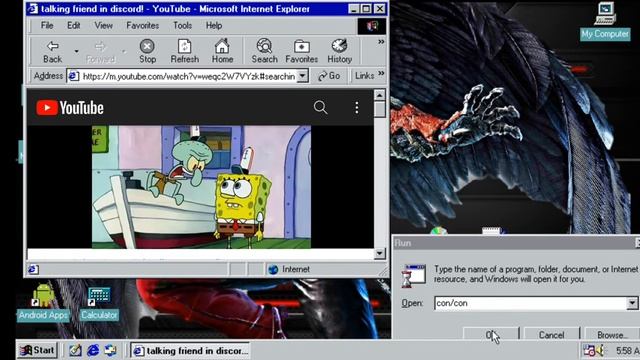
Task: Expand the Links bar chevron
Action: click(x=381, y=73)
